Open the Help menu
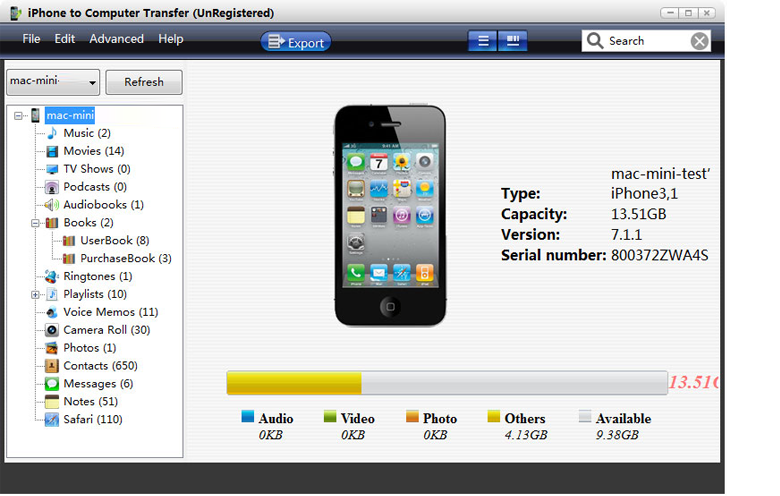This screenshot has width=780, height=496. (171, 39)
